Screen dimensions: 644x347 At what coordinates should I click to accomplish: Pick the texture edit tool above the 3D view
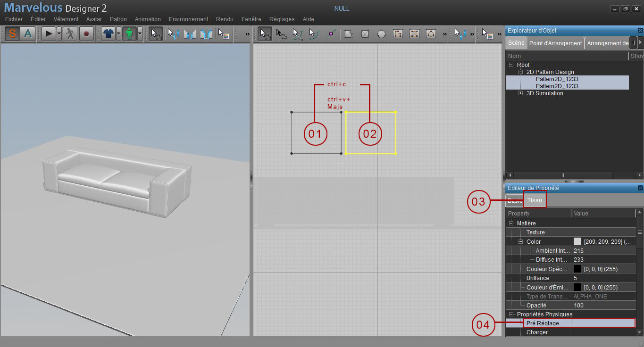(223, 34)
